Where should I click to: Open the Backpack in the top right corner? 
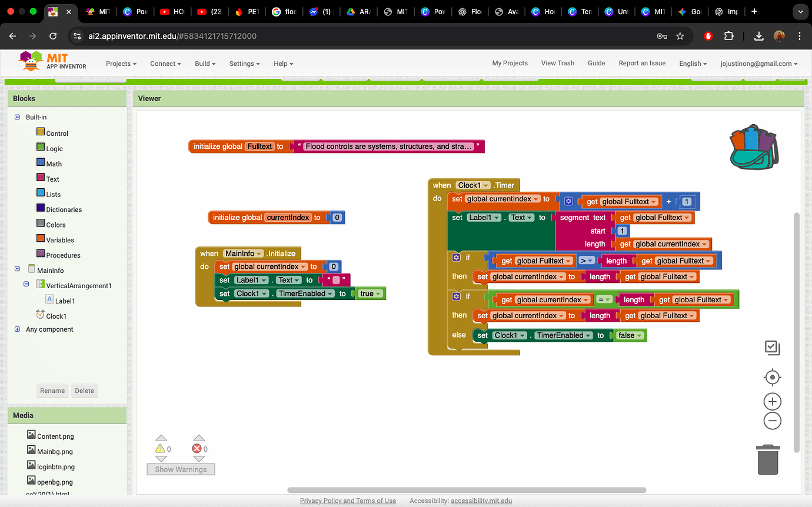tap(754, 146)
